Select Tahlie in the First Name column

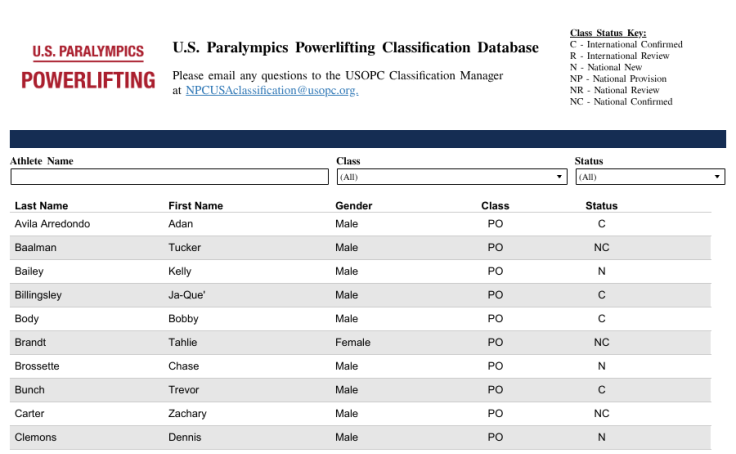click(x=184, y=342)
